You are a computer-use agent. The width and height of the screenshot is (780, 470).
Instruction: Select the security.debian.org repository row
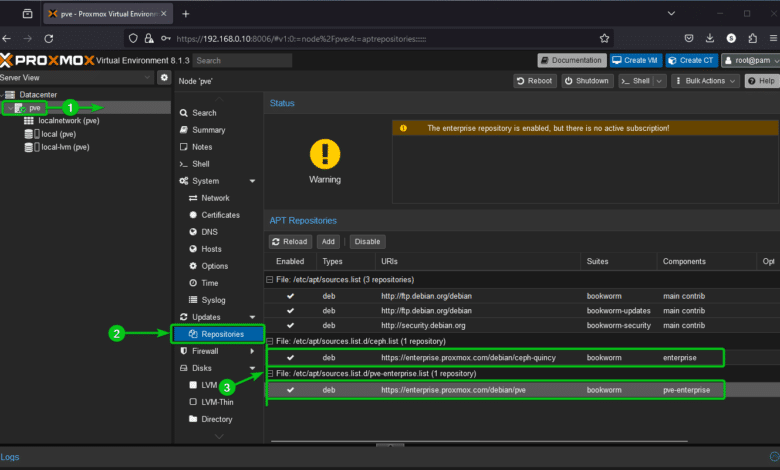click(x=522, y=325)
